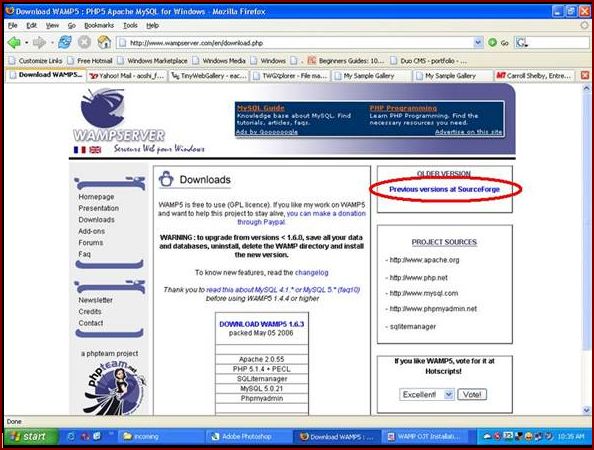594x450 pixels.
Task: Click the page vertical scrollbar down arrow
Action: pos(586,410)
